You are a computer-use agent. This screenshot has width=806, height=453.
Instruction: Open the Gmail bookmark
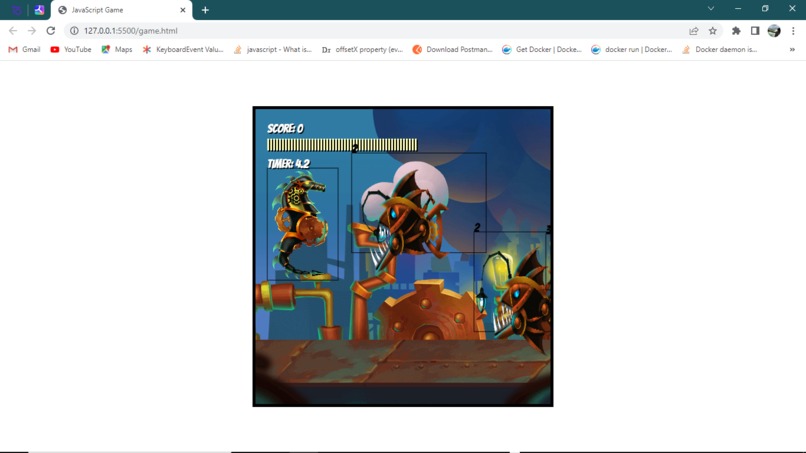click(x=24, y=49)
